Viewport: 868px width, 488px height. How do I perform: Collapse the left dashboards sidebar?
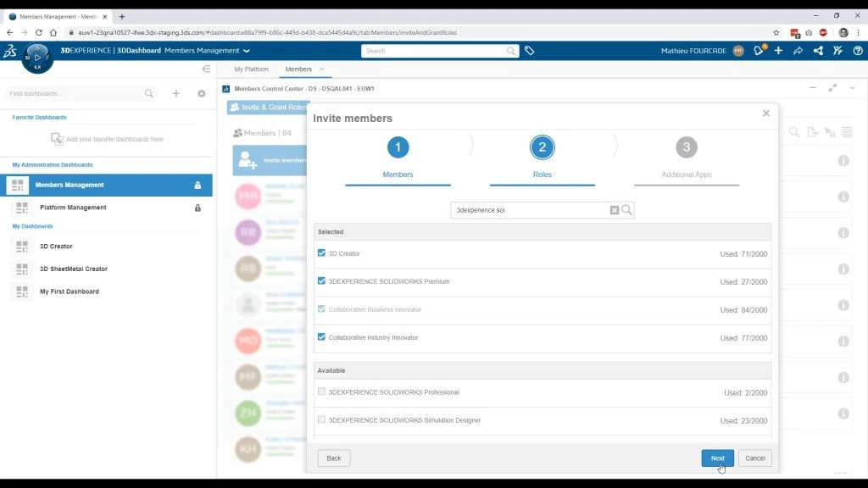point(206,69)
